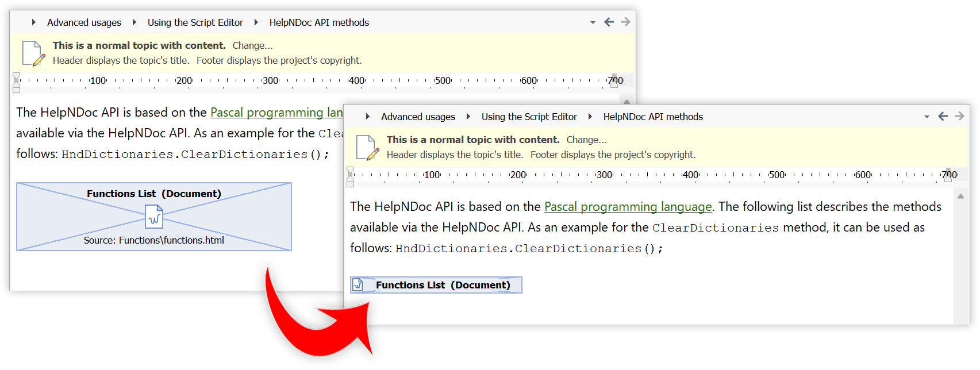Click topic kind page icon in background window
Screen dimensions: 980x370
pyautogui.click(x=33, y=53)
